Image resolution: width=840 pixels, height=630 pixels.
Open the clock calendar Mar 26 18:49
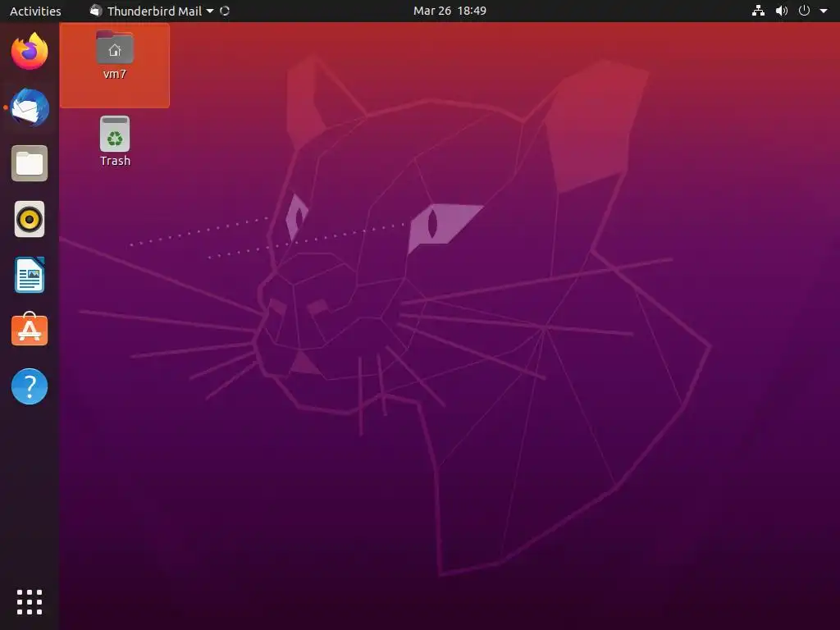click(x=450, y=11)
